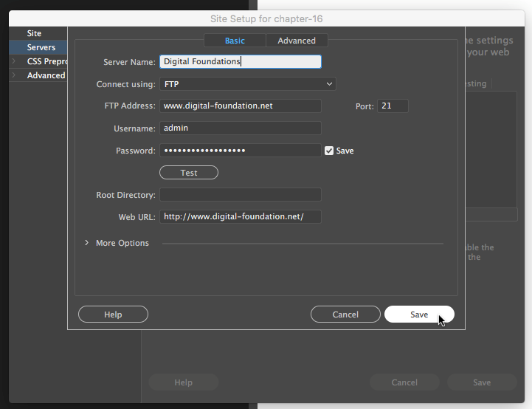This screenshot has height=409, width=532.
Task: Click the Password field
Action: point(241,151)
